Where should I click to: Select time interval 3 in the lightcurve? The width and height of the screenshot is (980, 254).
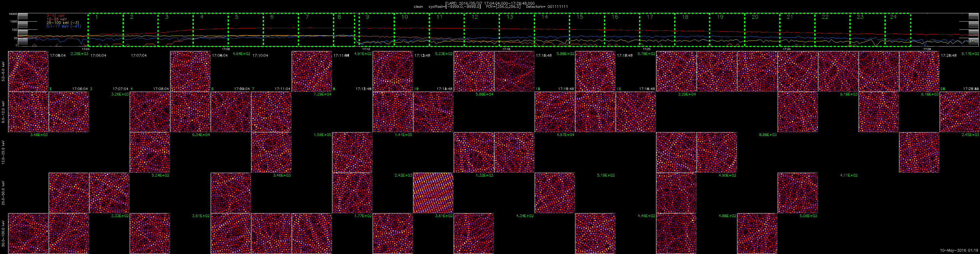[x=175, y=30]
